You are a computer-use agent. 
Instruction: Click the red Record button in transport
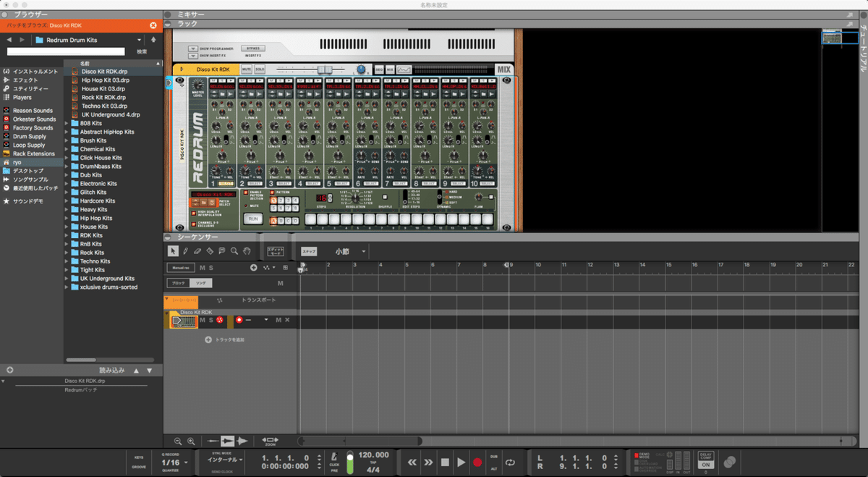coord(477,462)
